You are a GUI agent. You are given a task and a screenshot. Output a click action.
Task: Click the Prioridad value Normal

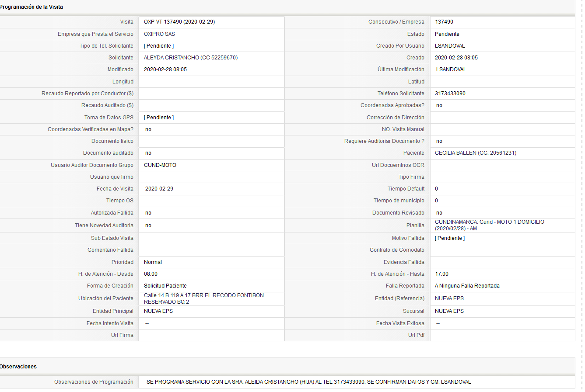[153, 262]
